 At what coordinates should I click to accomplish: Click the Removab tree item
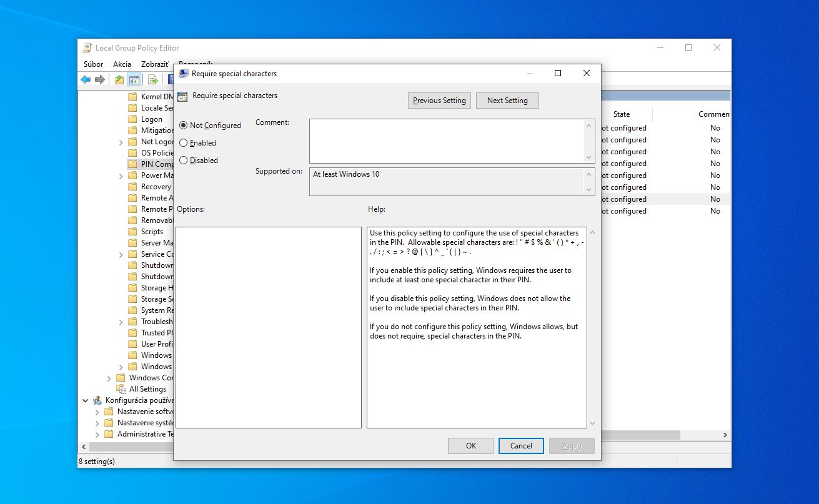(157, 220)
